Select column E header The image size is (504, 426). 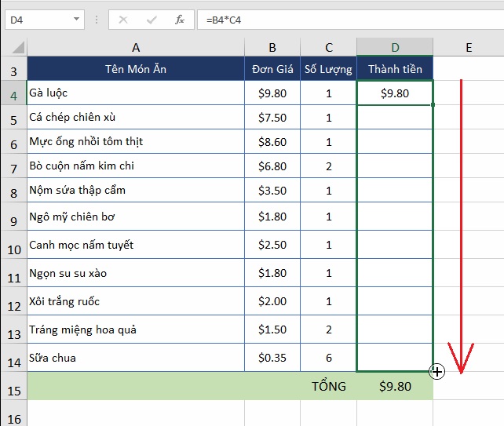[x=469, y=48]
